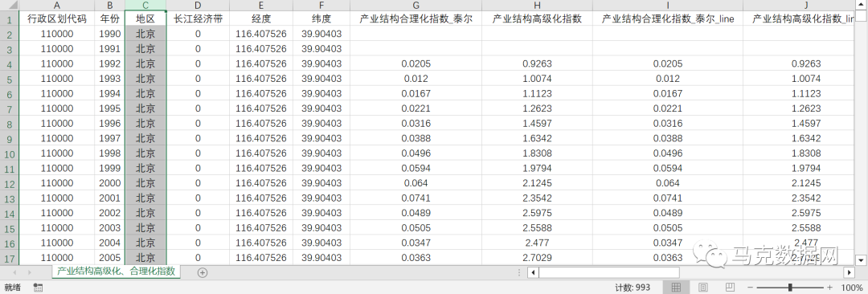Select year cell 2000
Viewport: 868px width, 294px height.
[x=109, y=183]
